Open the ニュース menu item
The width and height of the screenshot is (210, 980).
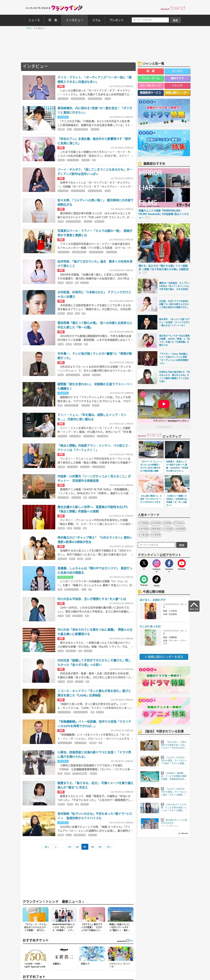(34, 20)
